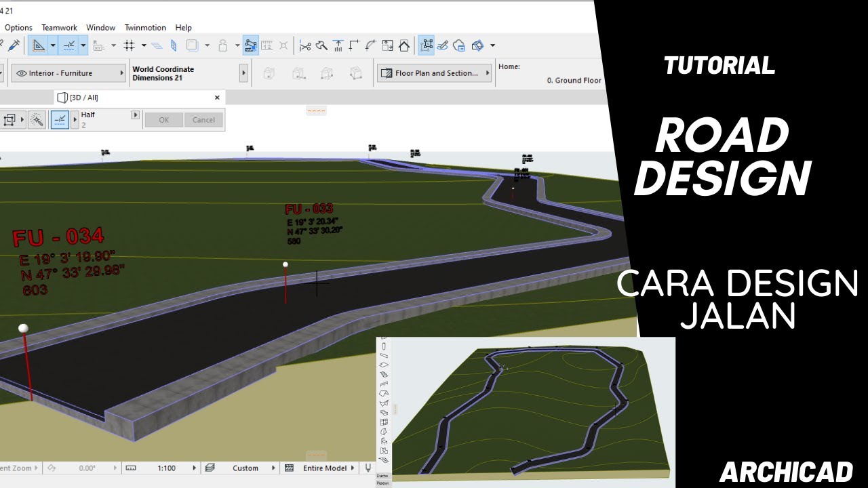
Task: Open the guide lines options dropdown arrow
Action: click(53, 45)
